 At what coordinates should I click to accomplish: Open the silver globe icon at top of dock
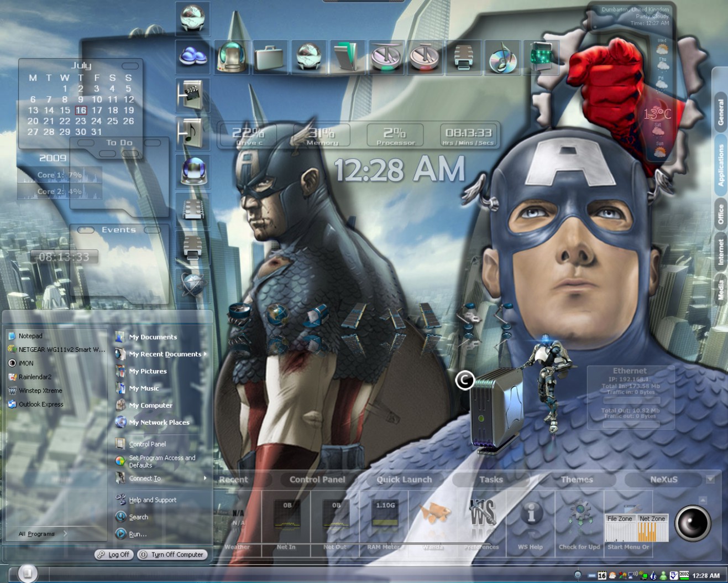[192, 18]
